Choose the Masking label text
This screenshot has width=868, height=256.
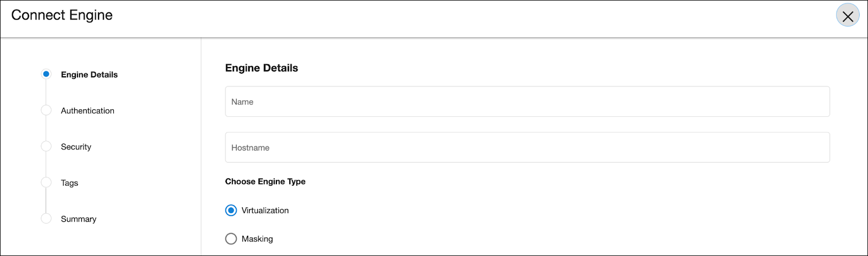pyautogui.click(x=257, y=239)
